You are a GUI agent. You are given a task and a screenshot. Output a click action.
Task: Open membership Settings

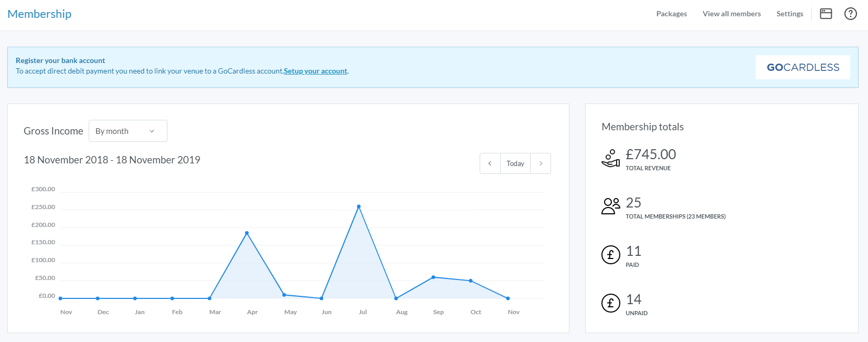point(789,14)
